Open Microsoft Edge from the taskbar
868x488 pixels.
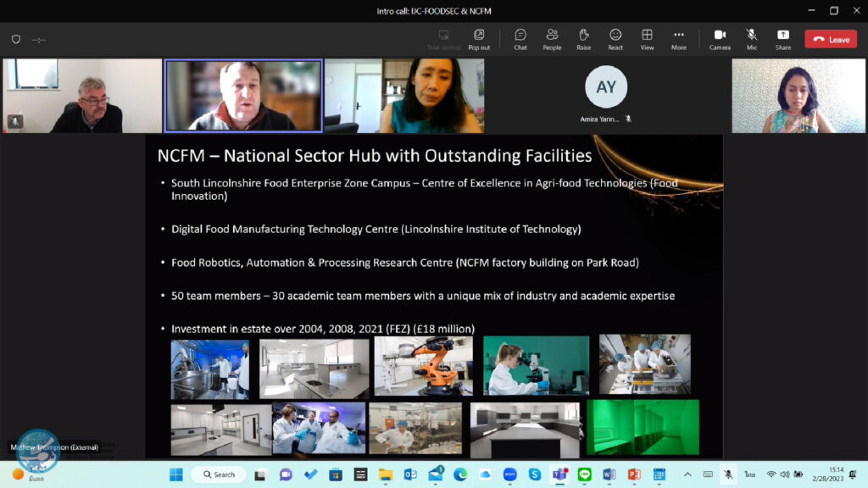(460, 474)
